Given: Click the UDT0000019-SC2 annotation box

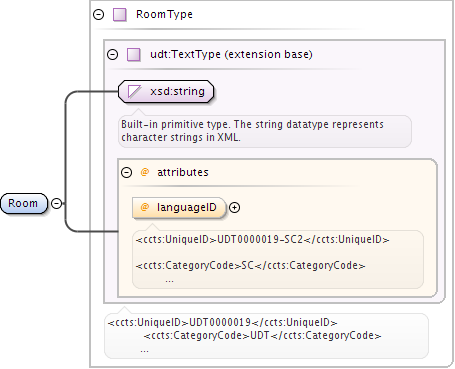Looking at the screenshot, I should pyautogui.click(x=278, y=259).
